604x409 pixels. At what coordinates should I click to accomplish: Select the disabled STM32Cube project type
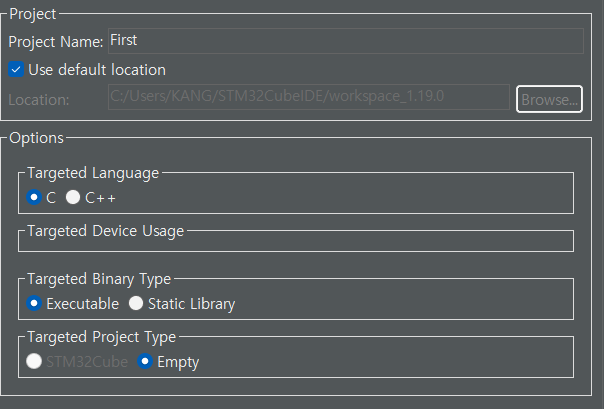pos(34,361)
